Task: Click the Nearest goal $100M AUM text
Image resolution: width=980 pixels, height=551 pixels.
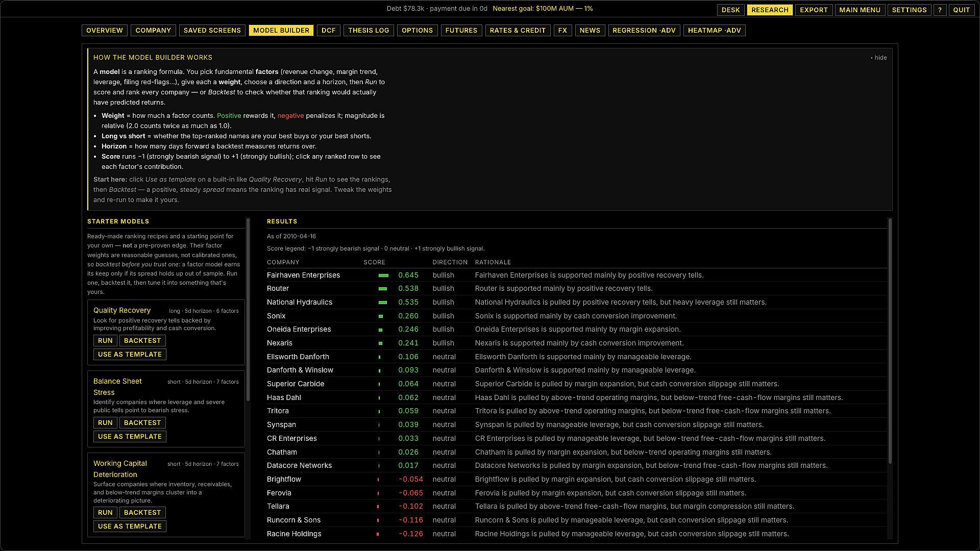Action: point(543,9)
